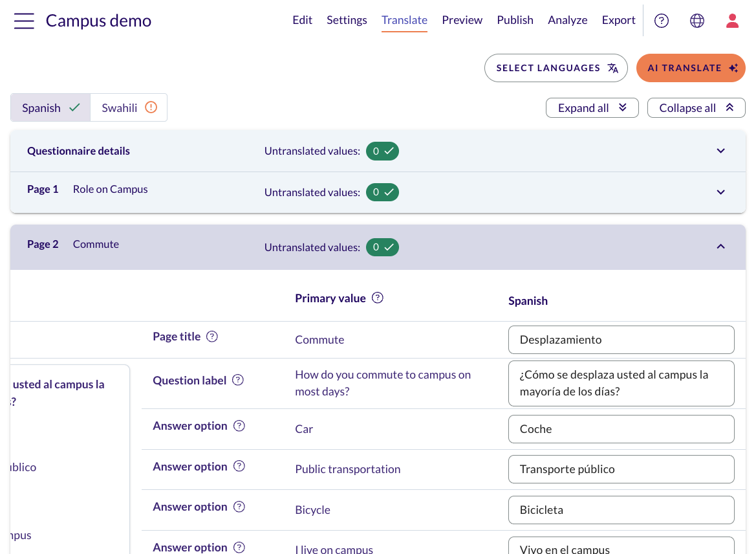
Task: Click the Coche translation field
Action: (x=621, y=429)
